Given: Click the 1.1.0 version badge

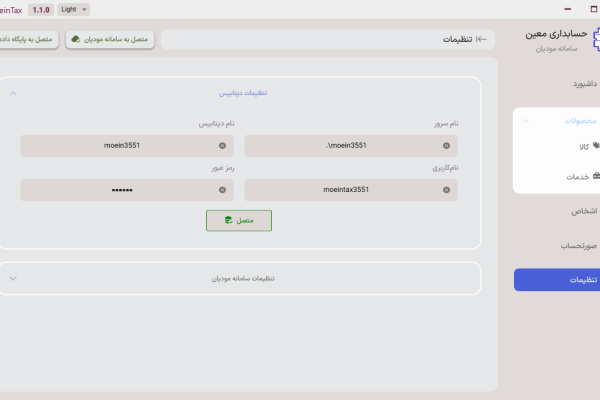Looking at the screenshot, I should [x=41, y=10].
